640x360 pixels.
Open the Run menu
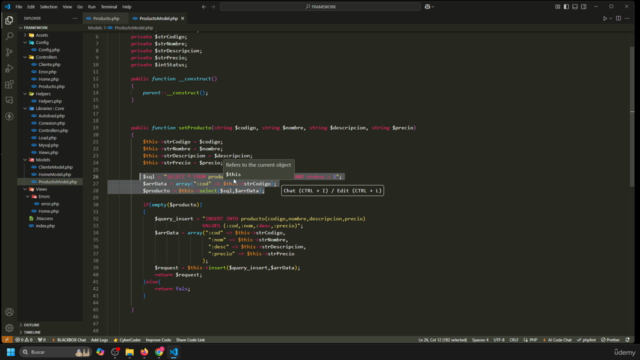tap(91, 7)
